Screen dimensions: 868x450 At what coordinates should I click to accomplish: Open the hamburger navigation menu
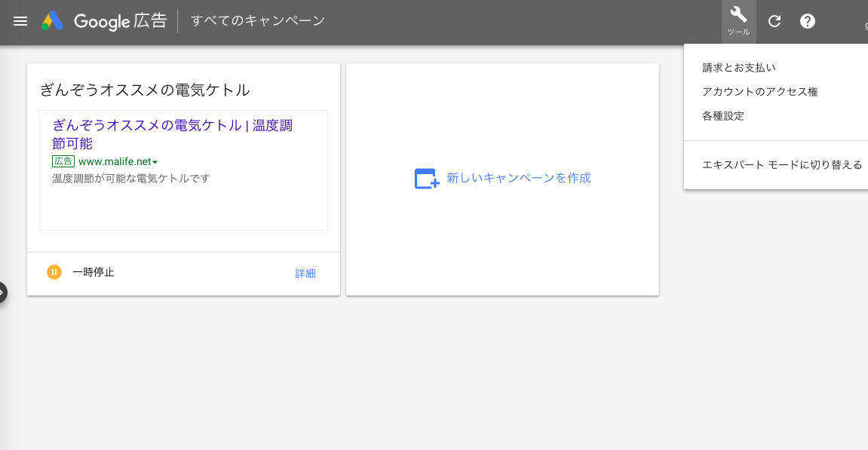20,21
